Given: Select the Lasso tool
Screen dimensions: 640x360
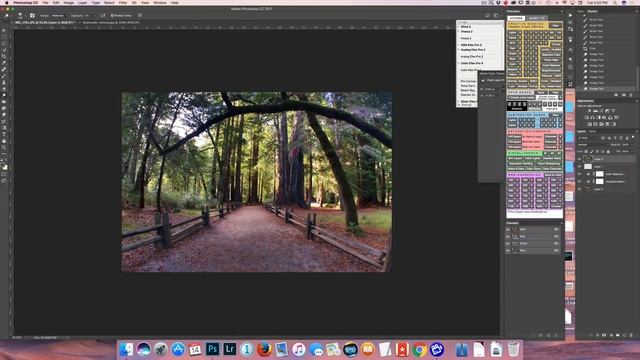Looking at the screenshot, I should coord(4,43).
